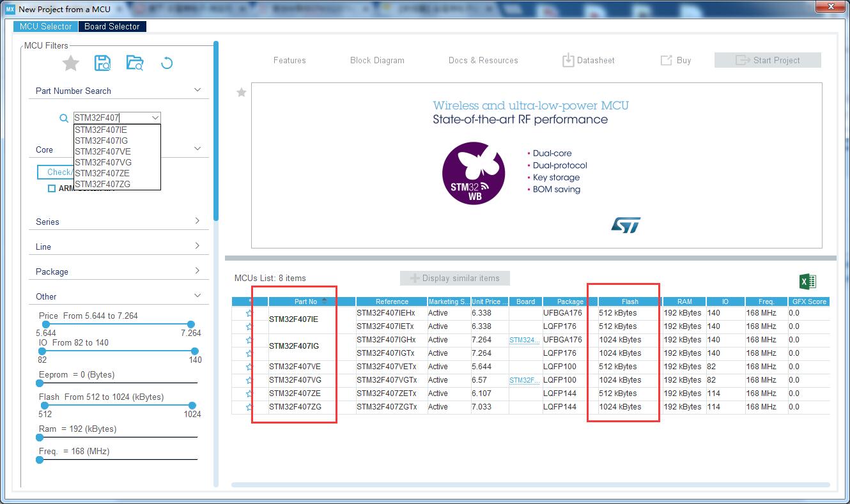The image size is (850, 504).
Task: Switch to the Board Selector tab
Action: pos(112,26)
